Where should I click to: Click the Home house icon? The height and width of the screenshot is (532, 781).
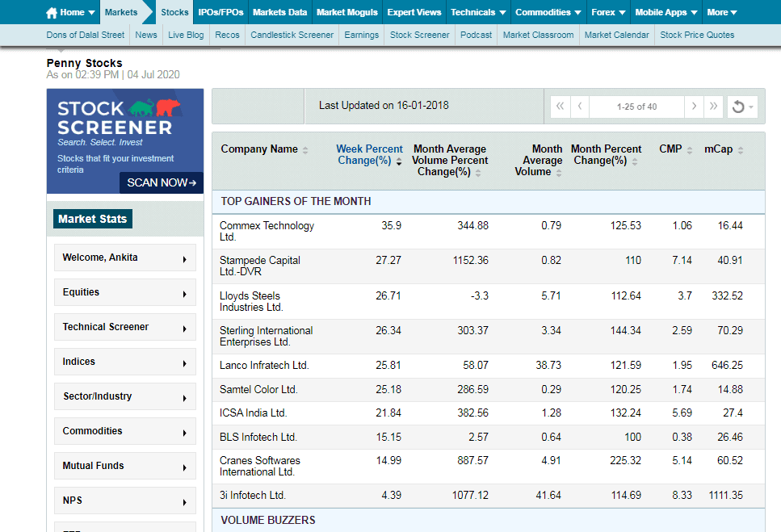(x=52, y=12)
